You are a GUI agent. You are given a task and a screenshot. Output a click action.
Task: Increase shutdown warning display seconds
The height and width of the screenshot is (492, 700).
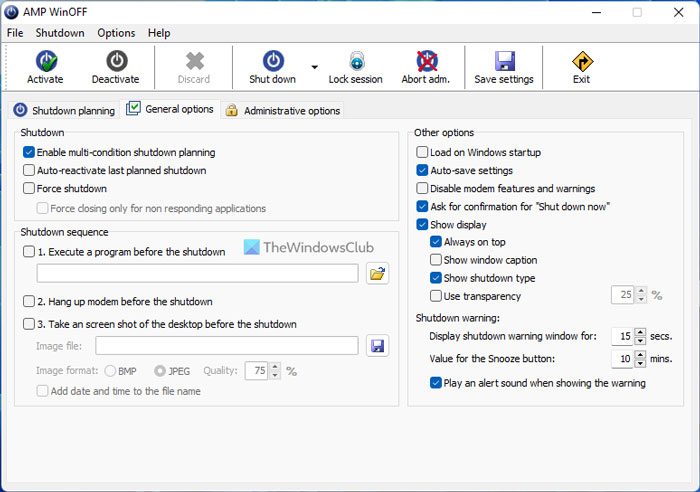click(x=640, y=332)
